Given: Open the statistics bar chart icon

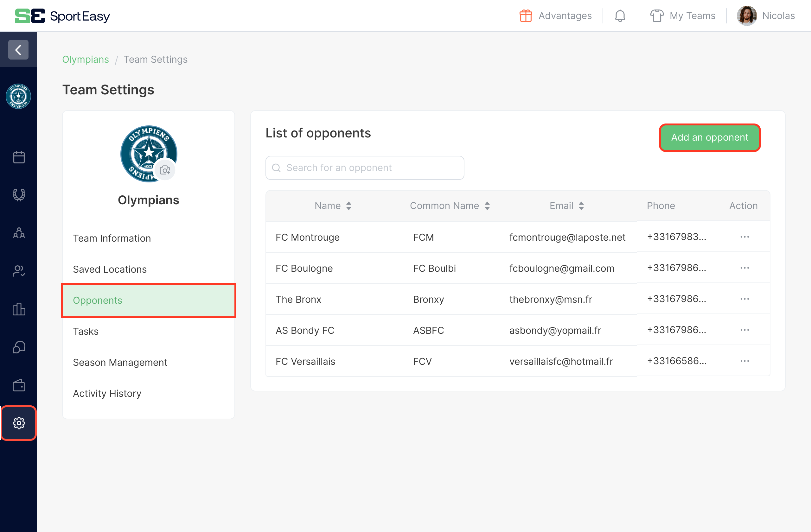Looking at the screenshot, I should (x=19, y=309).
